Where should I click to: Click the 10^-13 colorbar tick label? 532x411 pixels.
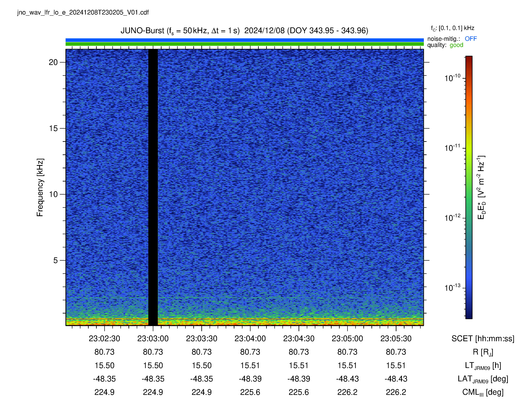(x=453, y=287)
